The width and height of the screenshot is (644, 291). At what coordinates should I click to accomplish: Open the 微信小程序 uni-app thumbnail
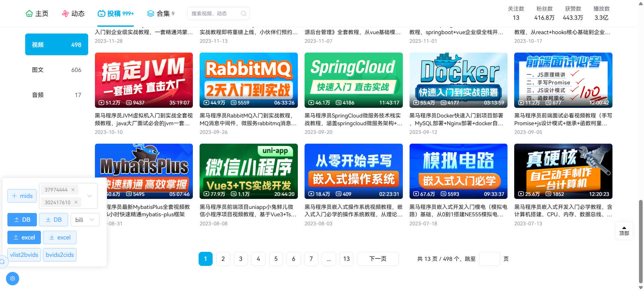click(x=249, y=171)
